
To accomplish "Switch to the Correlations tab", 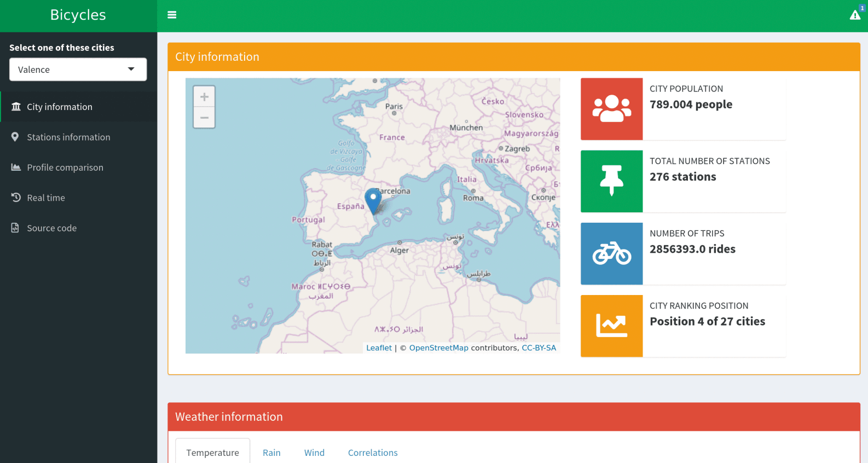I will [373, 452].
